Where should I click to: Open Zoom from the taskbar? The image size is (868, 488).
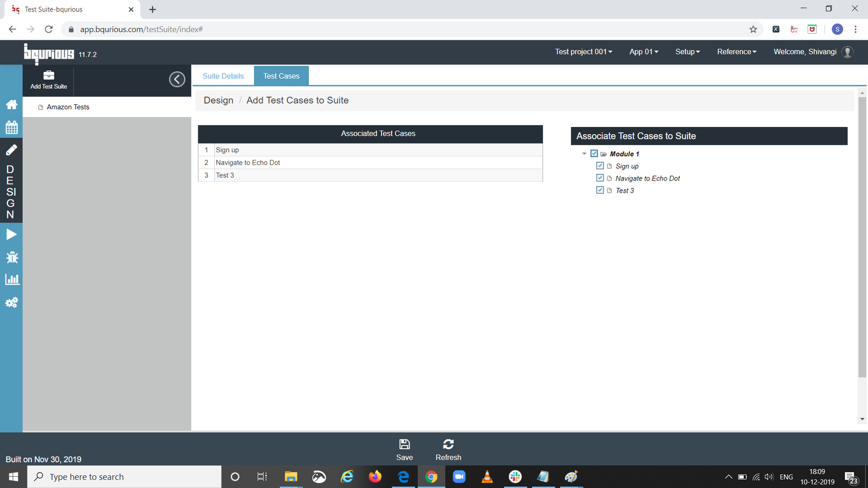pos(459,477)
